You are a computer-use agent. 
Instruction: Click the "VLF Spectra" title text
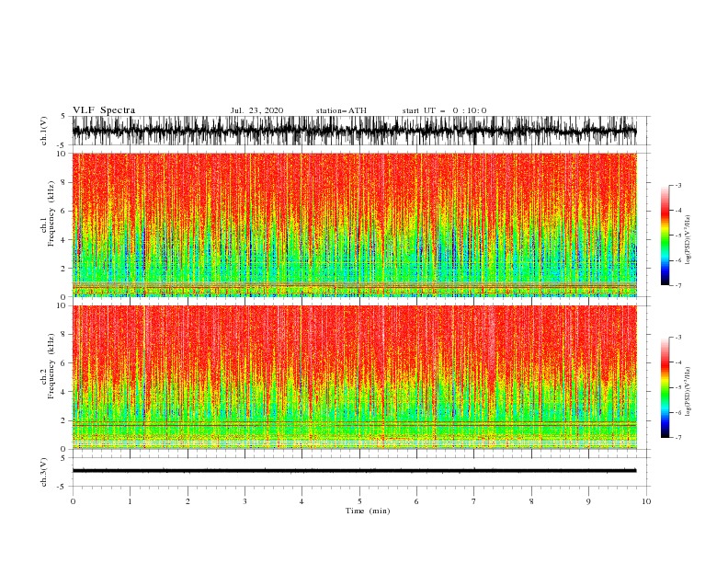click(104, 110)
